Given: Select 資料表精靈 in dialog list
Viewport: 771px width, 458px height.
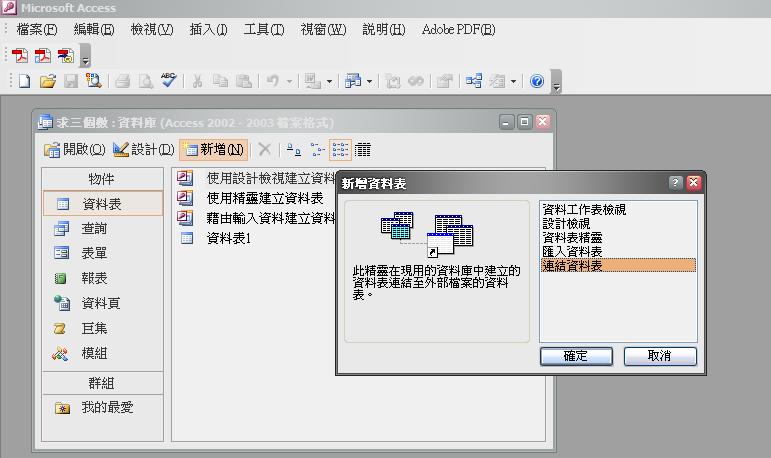Looking at the screenshot, I should [x=618, y=238].
